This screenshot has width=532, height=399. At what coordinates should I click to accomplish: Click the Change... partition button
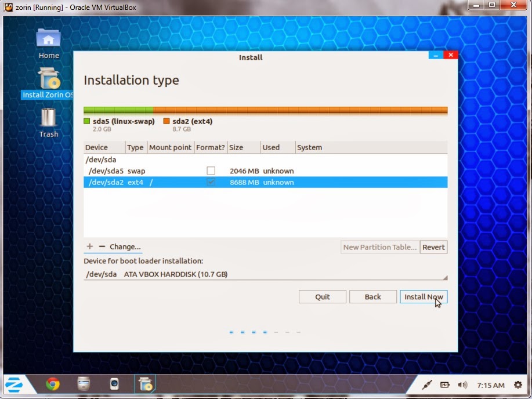pyautogui.click(x=125, y=246)
